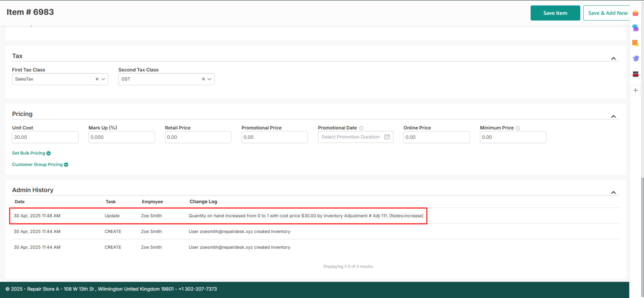Open the purple cards sidebar icon
644x298 pixels.
[x=635, y=59]
